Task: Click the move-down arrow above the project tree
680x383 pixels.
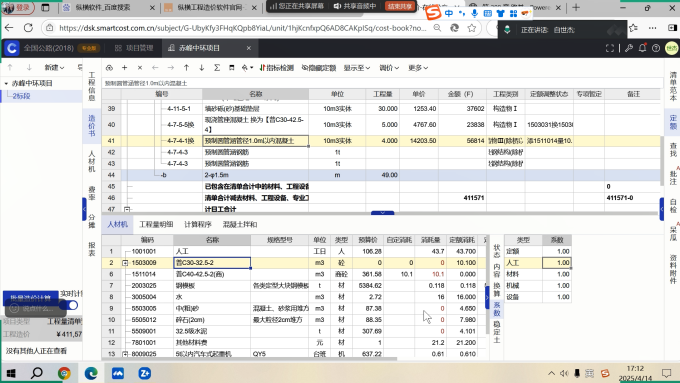Action: coord(29,67)
